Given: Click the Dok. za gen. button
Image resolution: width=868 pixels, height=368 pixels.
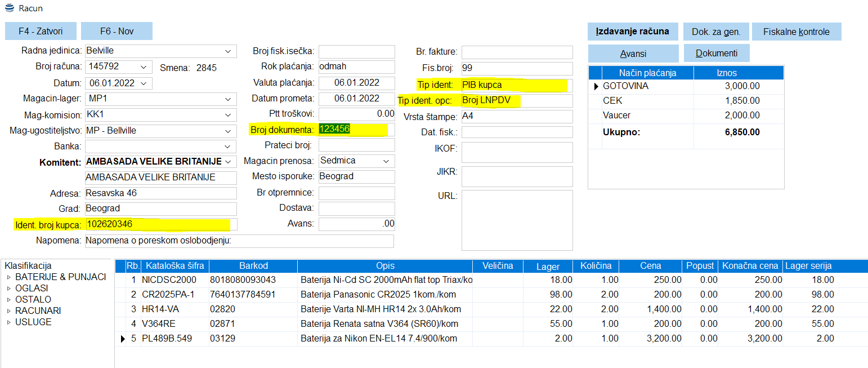Looking at the screenshot, I should pyautogui.click(x=715, y=32).
